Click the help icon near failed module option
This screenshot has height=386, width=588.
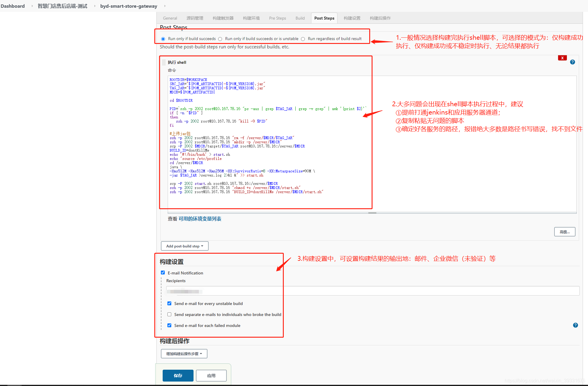(575, 325)
